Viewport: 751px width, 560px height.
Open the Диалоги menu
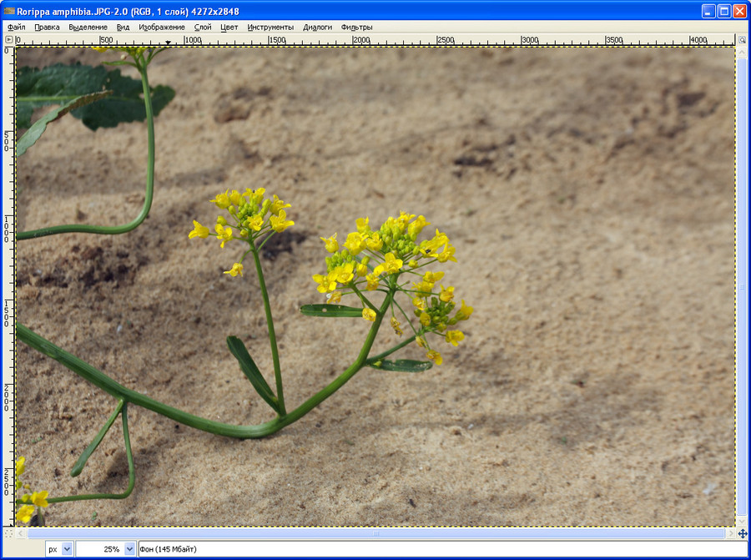click(317, 28)
